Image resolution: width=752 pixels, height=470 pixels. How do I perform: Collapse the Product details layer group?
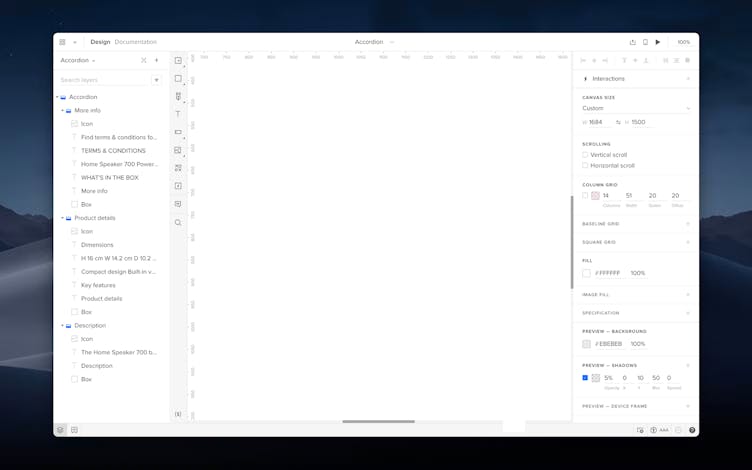coord(62,218)
